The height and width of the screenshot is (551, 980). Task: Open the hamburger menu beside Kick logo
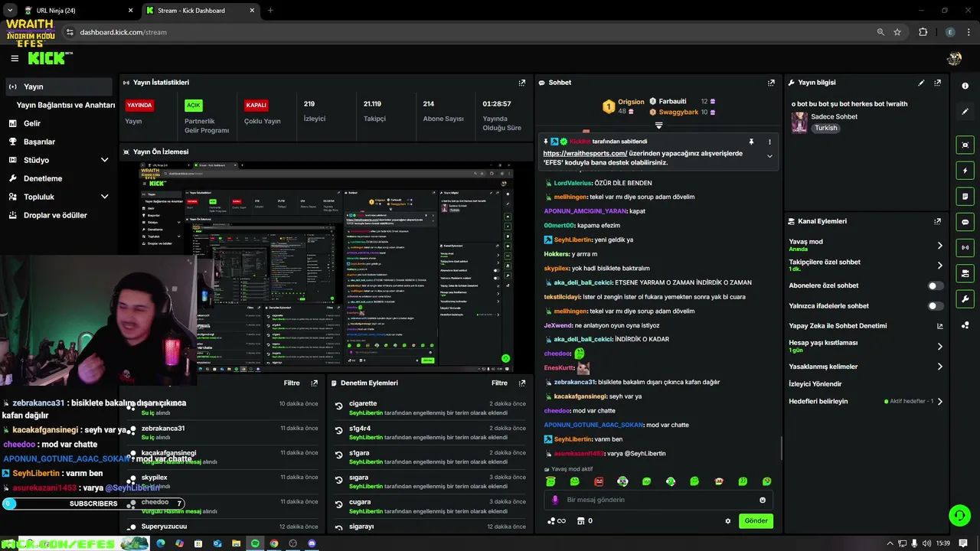pyautogui.click(x=15, y=58)
